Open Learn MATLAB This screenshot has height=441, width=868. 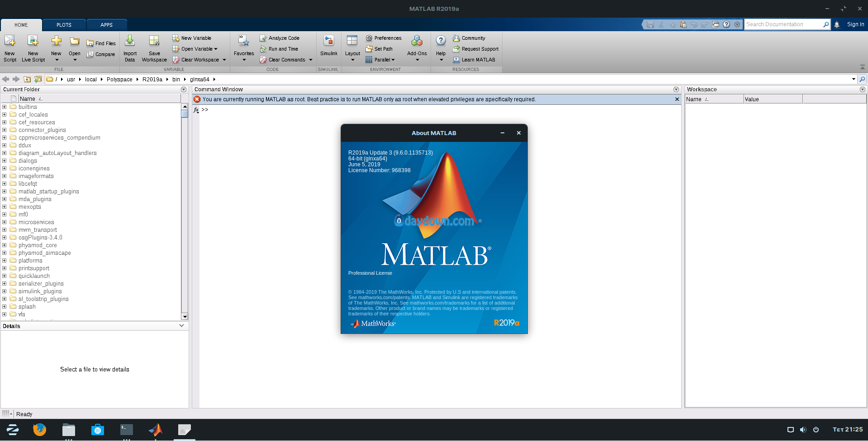[474, 60]
